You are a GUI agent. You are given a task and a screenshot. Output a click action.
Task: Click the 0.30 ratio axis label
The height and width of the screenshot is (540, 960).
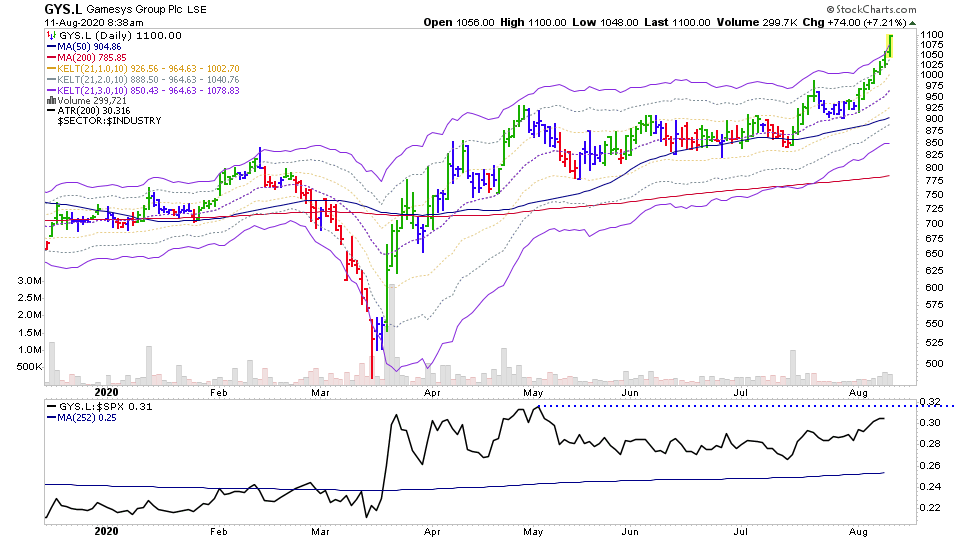[x=930, y=422]
